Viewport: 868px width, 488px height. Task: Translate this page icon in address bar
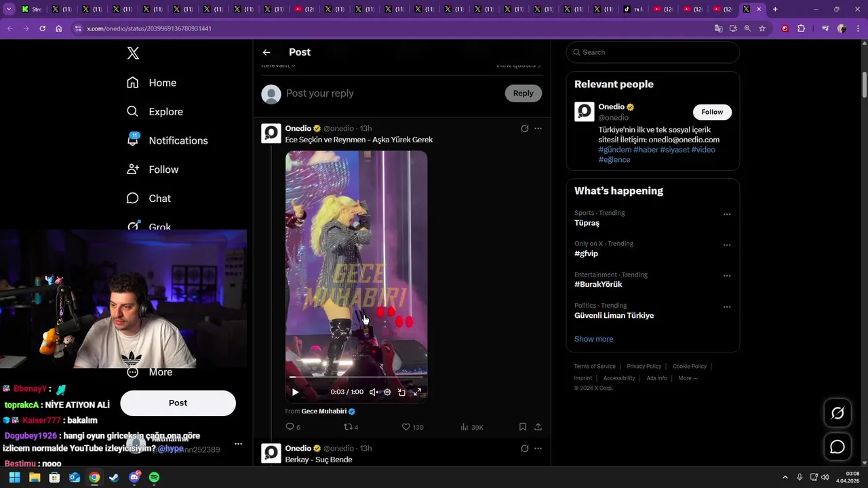pos(718,28)
